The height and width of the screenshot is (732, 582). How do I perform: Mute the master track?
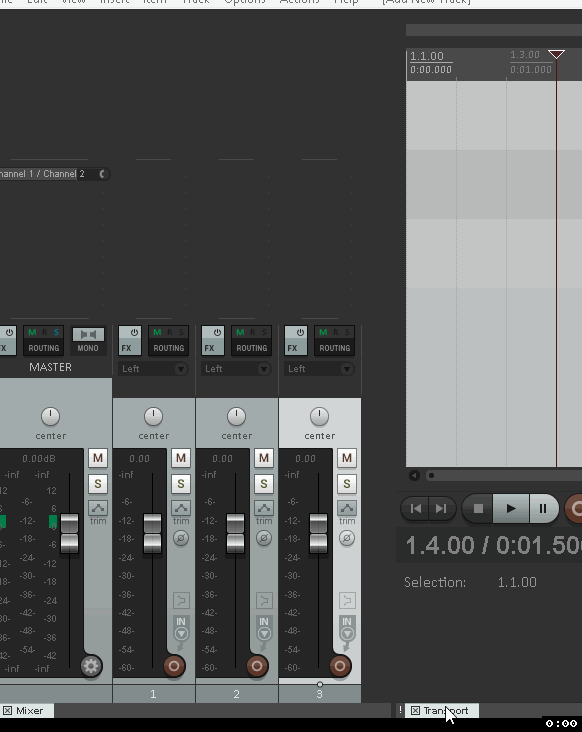tap(98, 458)
